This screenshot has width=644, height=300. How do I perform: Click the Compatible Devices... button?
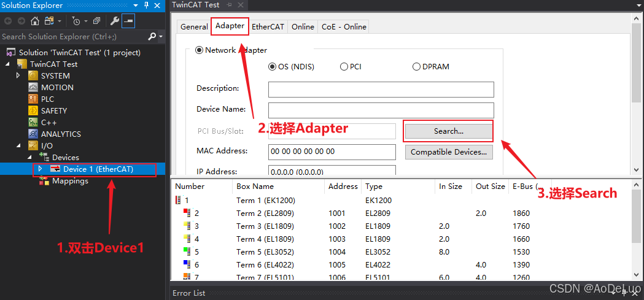click(x=449, y=152)
